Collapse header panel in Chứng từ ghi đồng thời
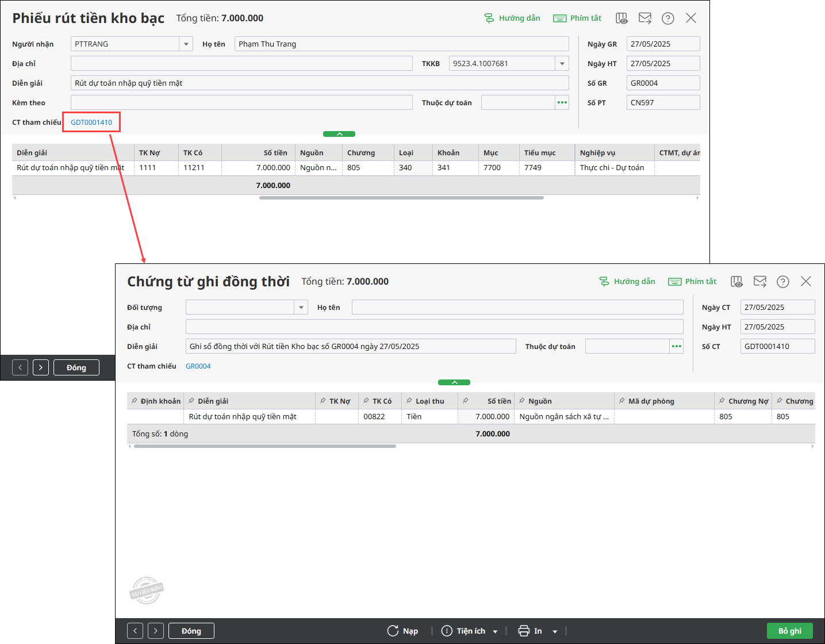This screenshot has width=825, height=644. (x=454, y=382)
